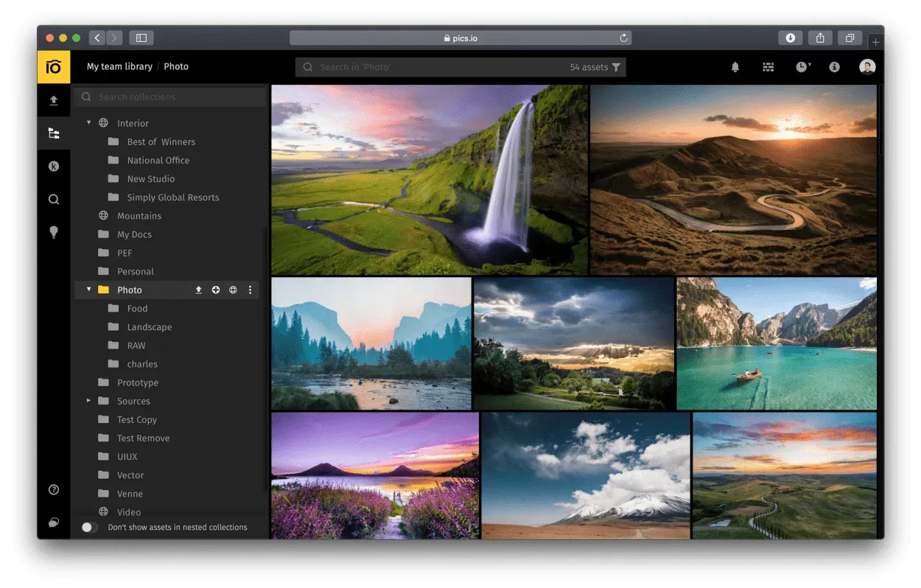Open the three-dot menu for Photo collection
This screenshot has width=921, height=588.
pyautogui.click(x=250, y=290)
